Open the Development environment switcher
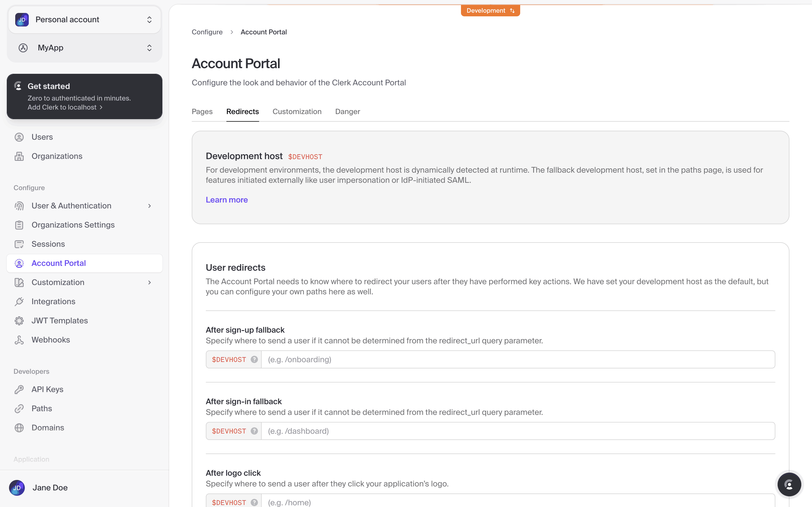 [x=490, y=10]
